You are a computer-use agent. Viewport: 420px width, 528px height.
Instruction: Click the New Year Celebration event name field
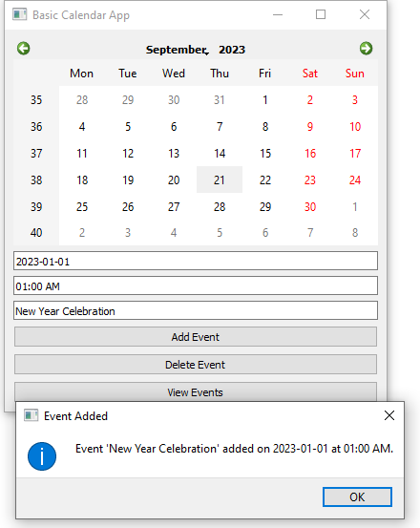tap(196, 310)
